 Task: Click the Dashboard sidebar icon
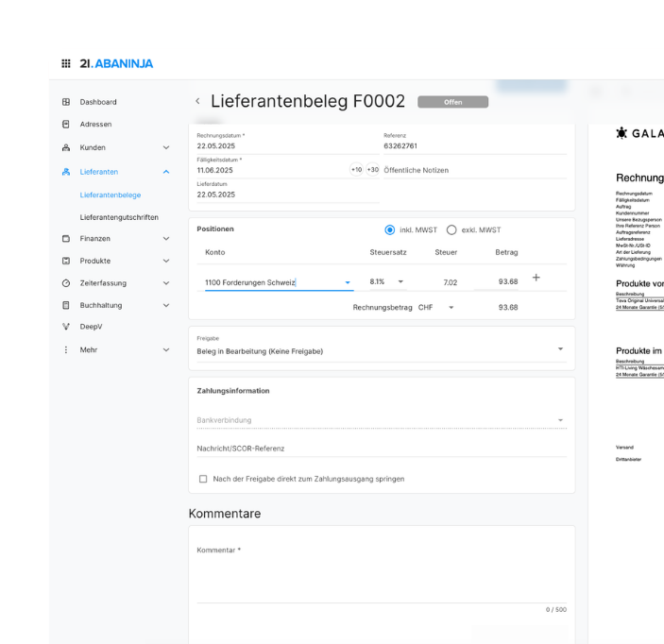(x=66, y=102)
